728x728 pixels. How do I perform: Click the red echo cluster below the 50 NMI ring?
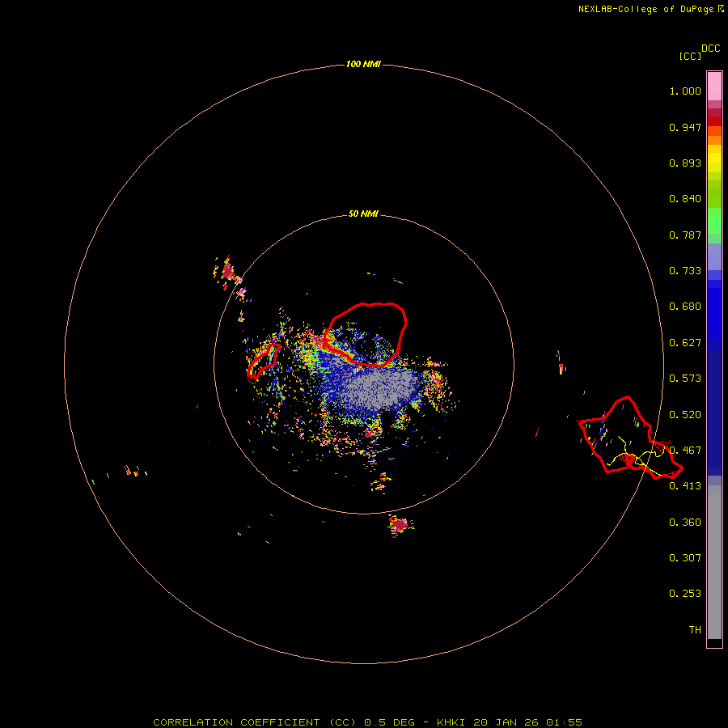pos(400,525)
